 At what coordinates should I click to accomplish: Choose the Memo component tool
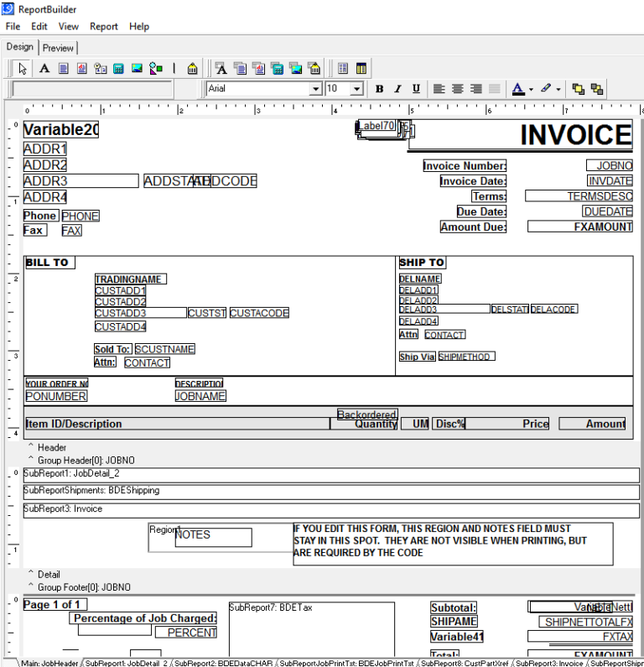(x=64, y=69)
